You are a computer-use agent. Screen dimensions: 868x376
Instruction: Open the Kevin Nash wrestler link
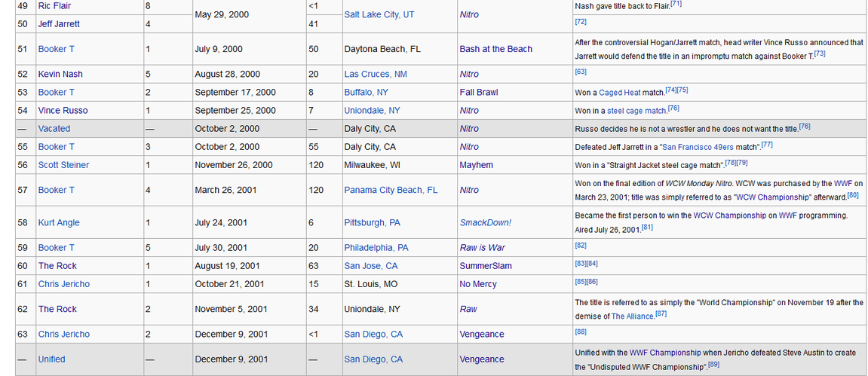pos(60,74)
